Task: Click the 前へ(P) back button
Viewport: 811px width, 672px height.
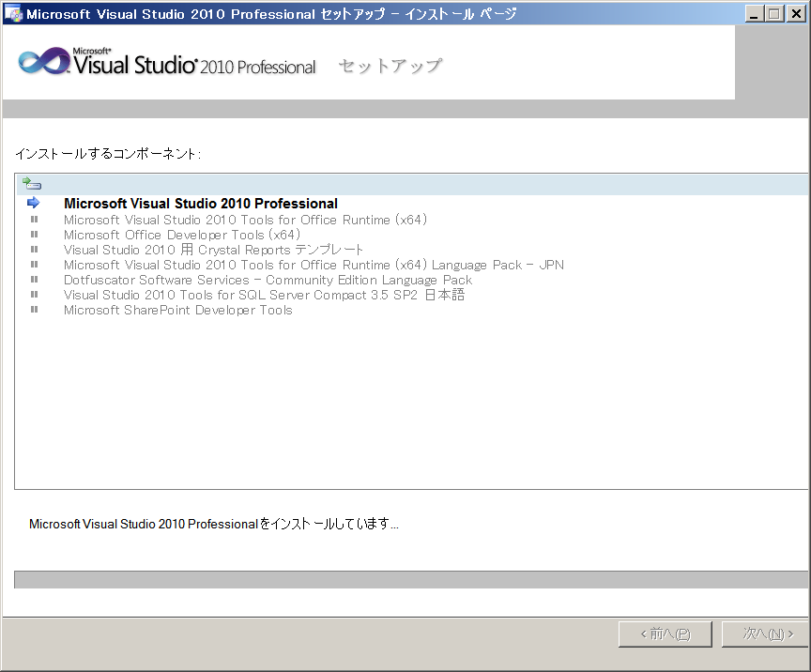Action: tap(665, 634)
